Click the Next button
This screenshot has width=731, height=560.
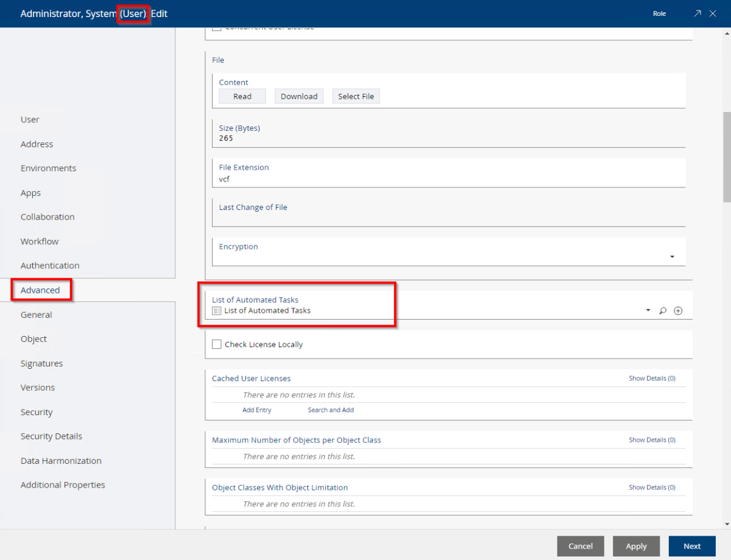(692, 546)
